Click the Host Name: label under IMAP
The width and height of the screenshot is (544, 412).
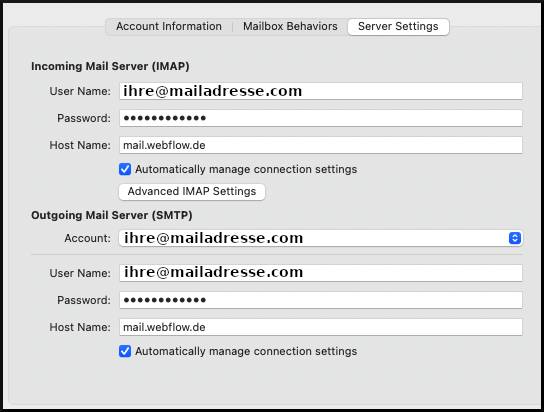[80, 145]
